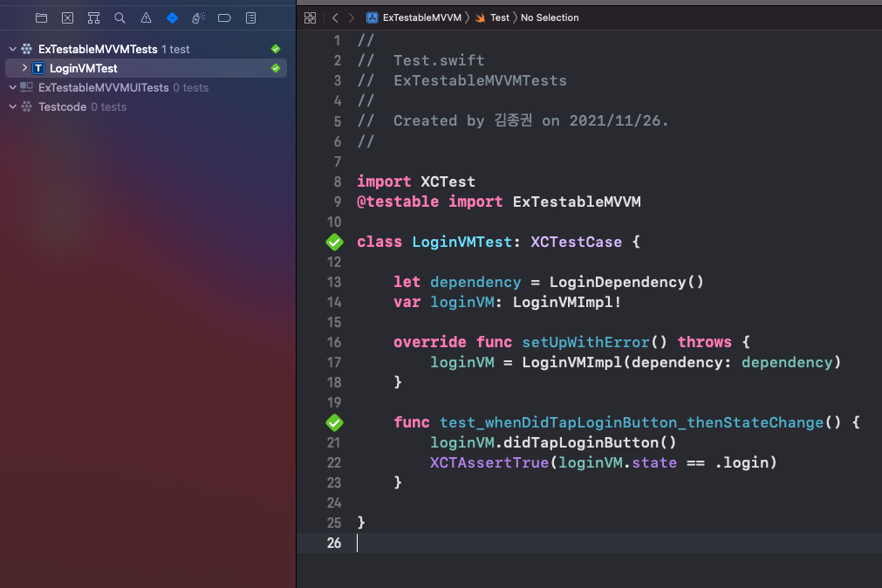Screen dimensions: 882x588
Task: Click ExTestableMVVM project icon in jump bar
Action: (x=373, y=18)
